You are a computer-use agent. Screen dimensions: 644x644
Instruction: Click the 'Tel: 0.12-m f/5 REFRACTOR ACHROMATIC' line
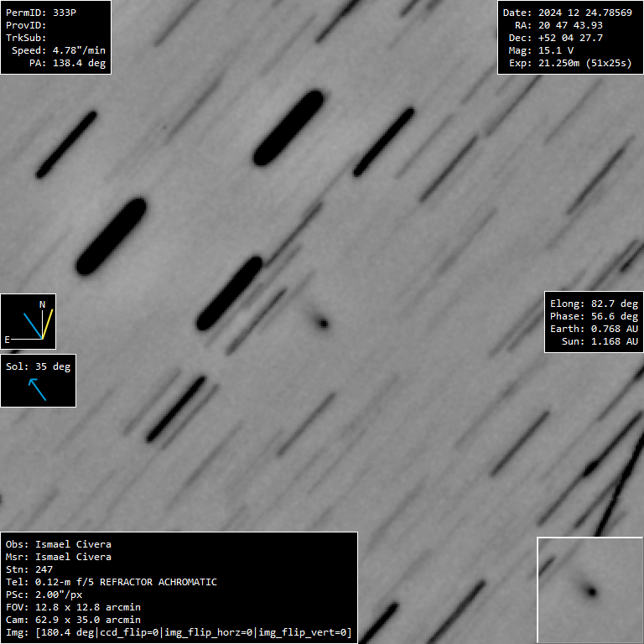tap(112, 583)
